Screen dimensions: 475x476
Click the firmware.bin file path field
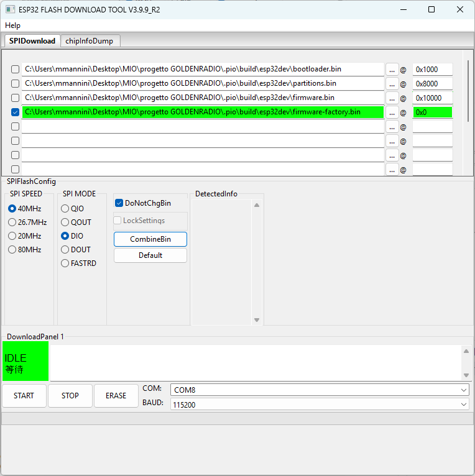point(203,98)
